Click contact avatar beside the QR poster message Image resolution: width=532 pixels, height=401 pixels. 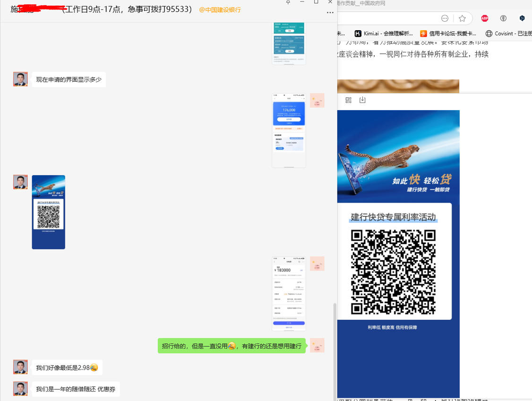[x=20, y=182]
